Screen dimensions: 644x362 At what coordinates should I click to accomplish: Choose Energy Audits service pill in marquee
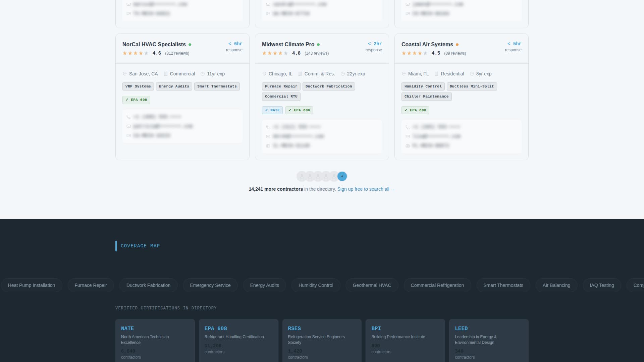pyautogui.click(x=265, y=285)
